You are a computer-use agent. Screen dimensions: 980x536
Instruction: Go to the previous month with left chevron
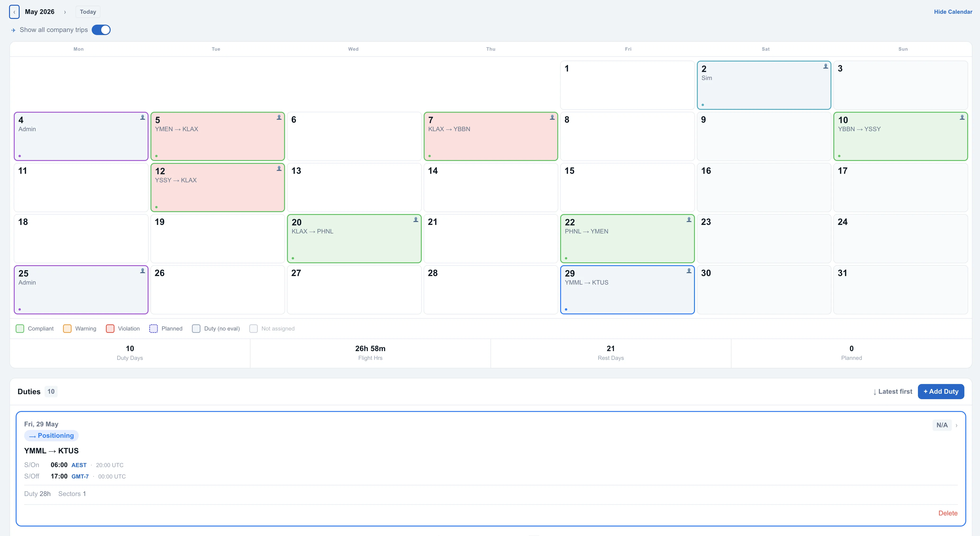14,12
